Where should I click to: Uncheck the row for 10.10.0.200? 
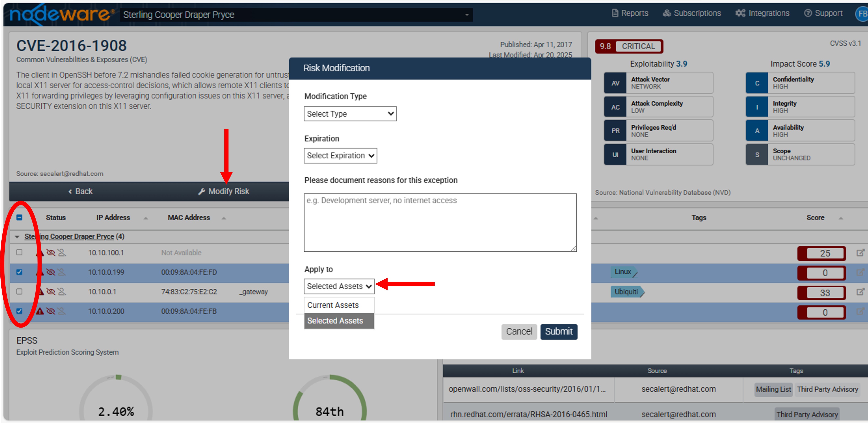[x=20, y=311]
